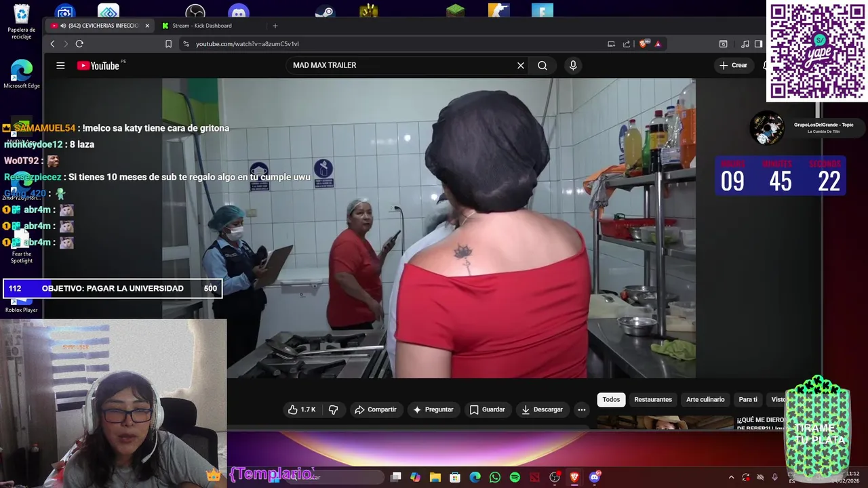Screen dimensions: 868x488
Task: Open the Roblox Player desktop shortcut
Action: pos(22,305)
